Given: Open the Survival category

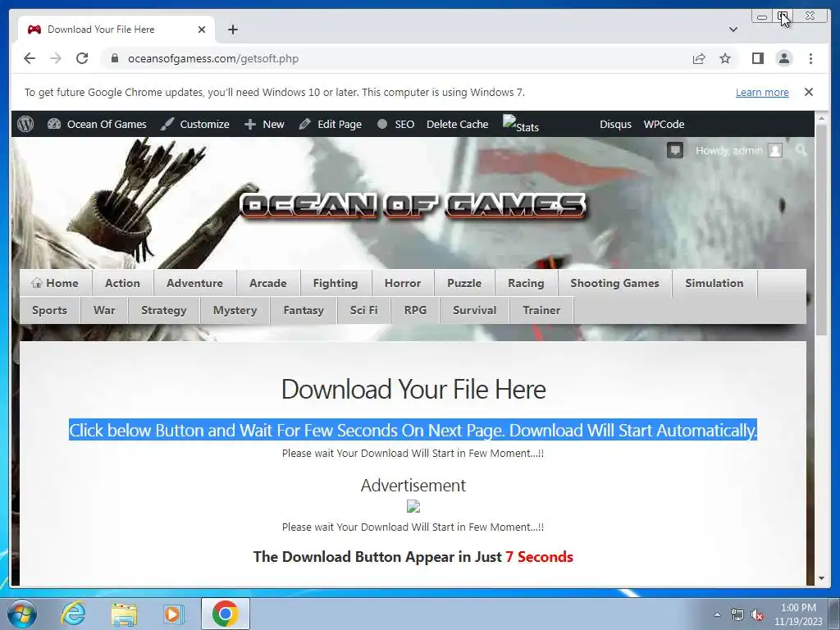Looking at the screenshot, I should [474, 310].
